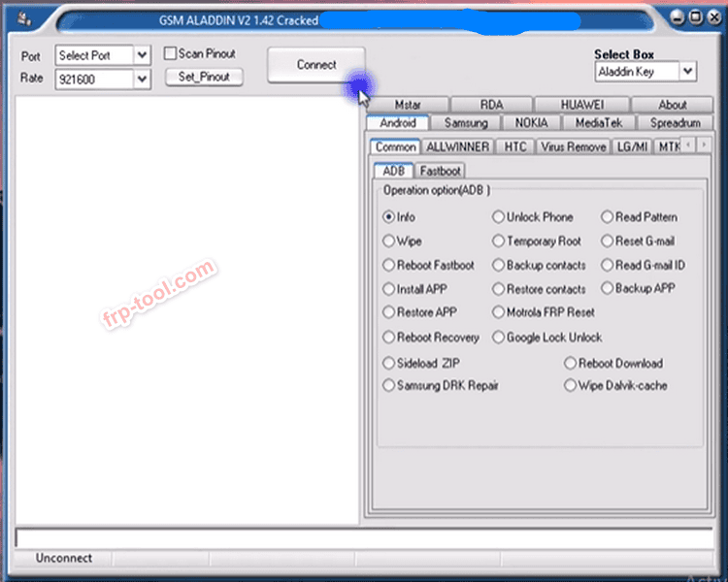Image resolution: width=728 pixels, height=582 pixels.
Task: Choose the Unlock Phone radio option
Action: [x=499, y=217]
